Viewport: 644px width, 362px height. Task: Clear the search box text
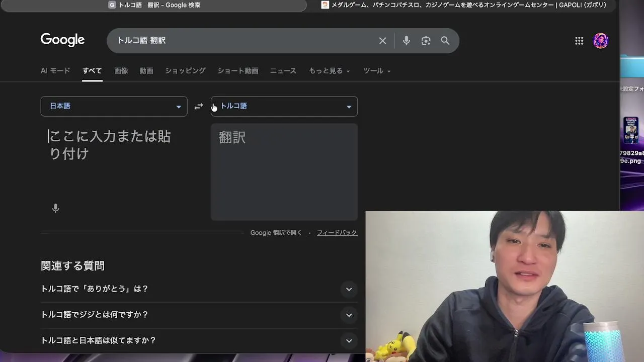tap(382, 41)
